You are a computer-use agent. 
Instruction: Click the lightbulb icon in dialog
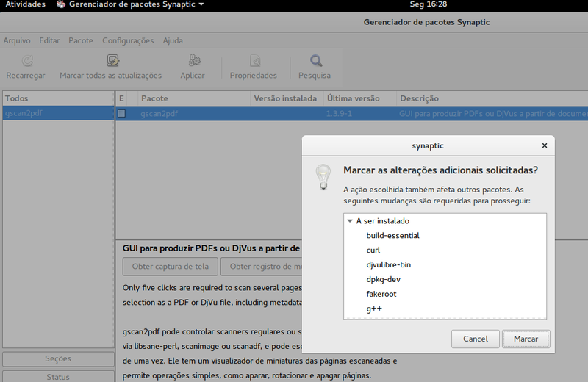click(x=323, y=177)
